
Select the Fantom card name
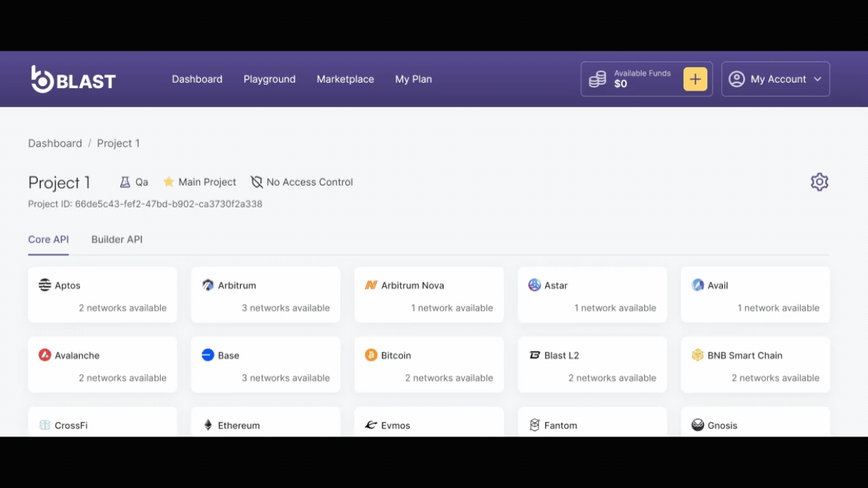(x=561, y=426)
